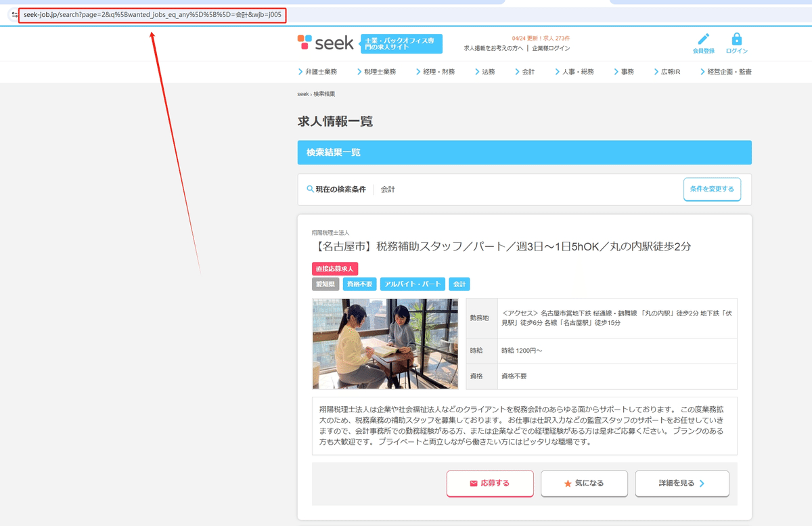
Task: Click the blue 会計 tag
Action: 459,284
